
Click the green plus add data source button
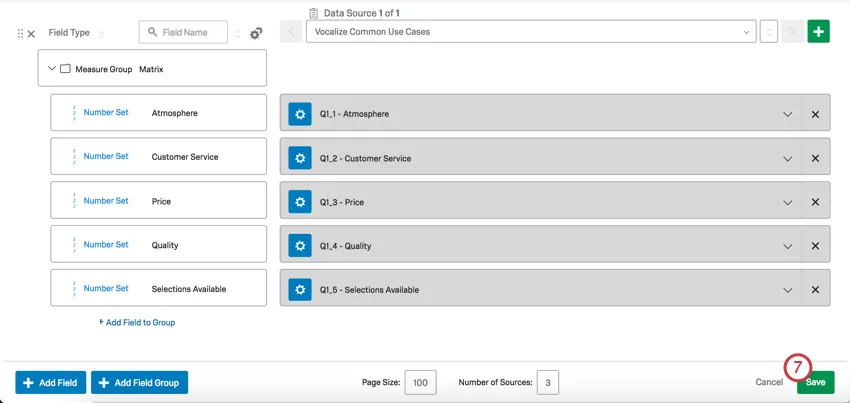tap(818, 32)
